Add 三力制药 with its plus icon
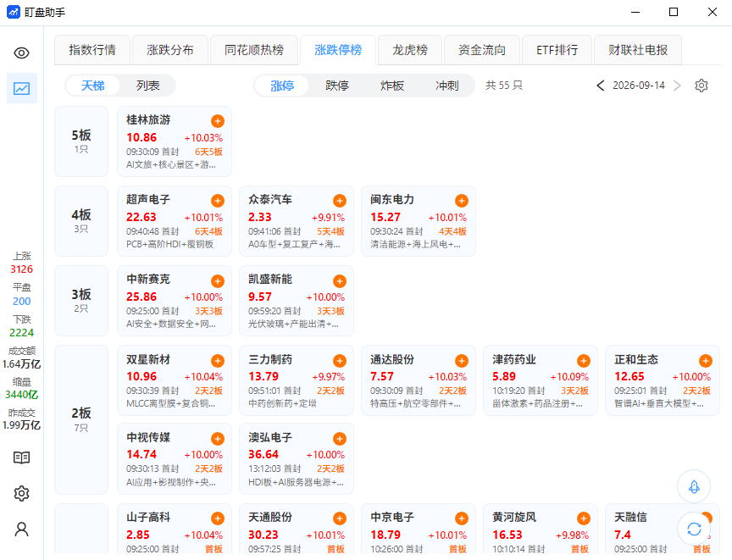The image size is (732, 560). pos(340,361)
